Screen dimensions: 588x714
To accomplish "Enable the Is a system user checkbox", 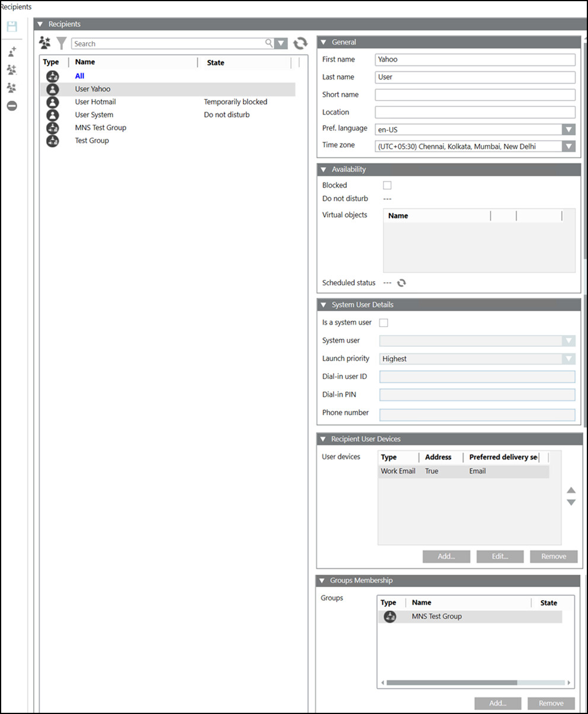I will (384, 323).
